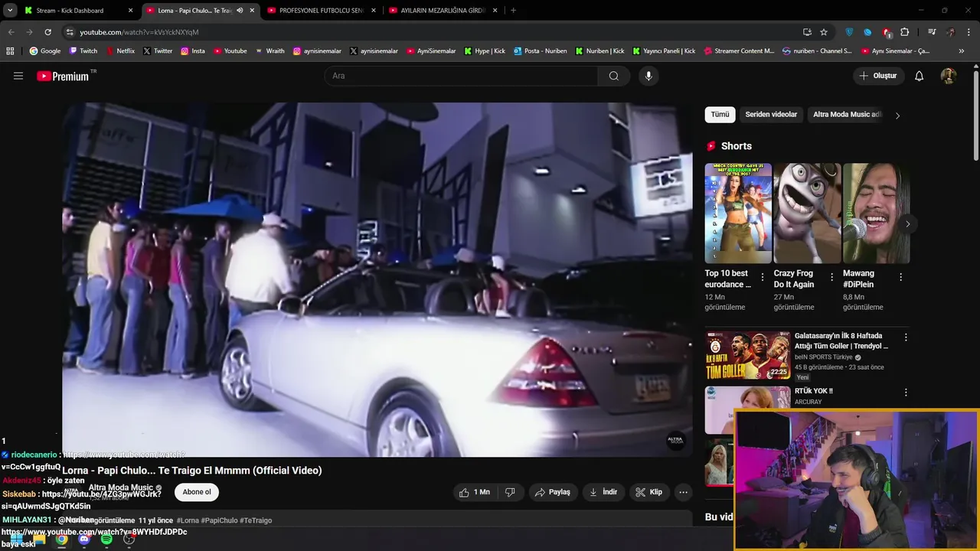Open options for Crazy Frog Short

tap(831, 277)
